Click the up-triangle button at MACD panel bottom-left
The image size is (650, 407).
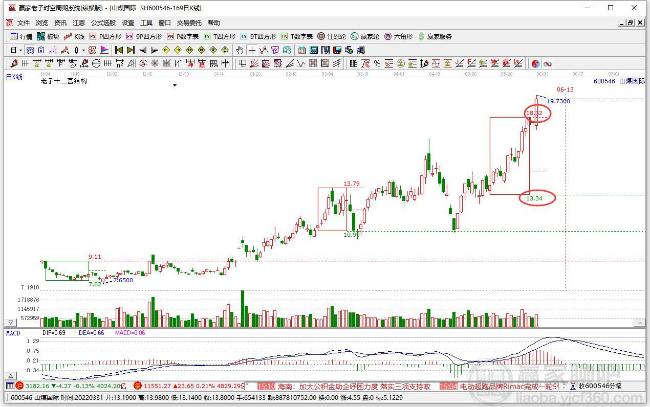11,376
